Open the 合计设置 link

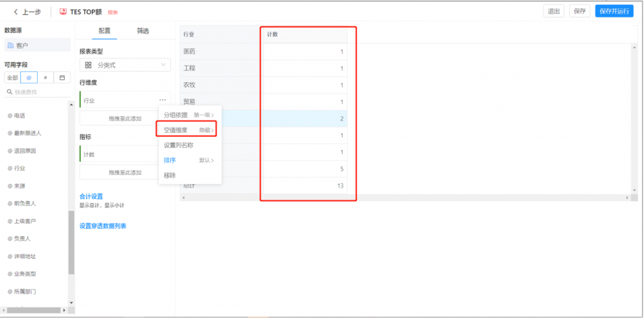[x=91, y=196]
